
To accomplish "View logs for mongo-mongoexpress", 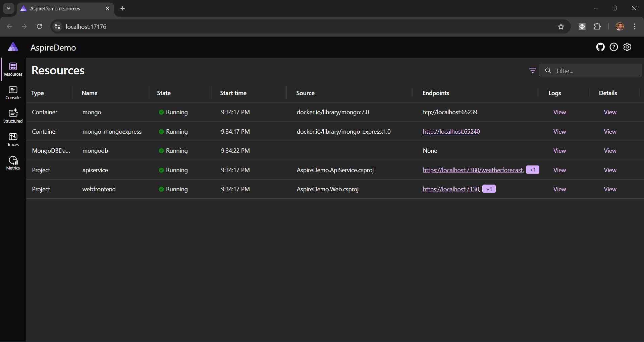I will 559,132.
